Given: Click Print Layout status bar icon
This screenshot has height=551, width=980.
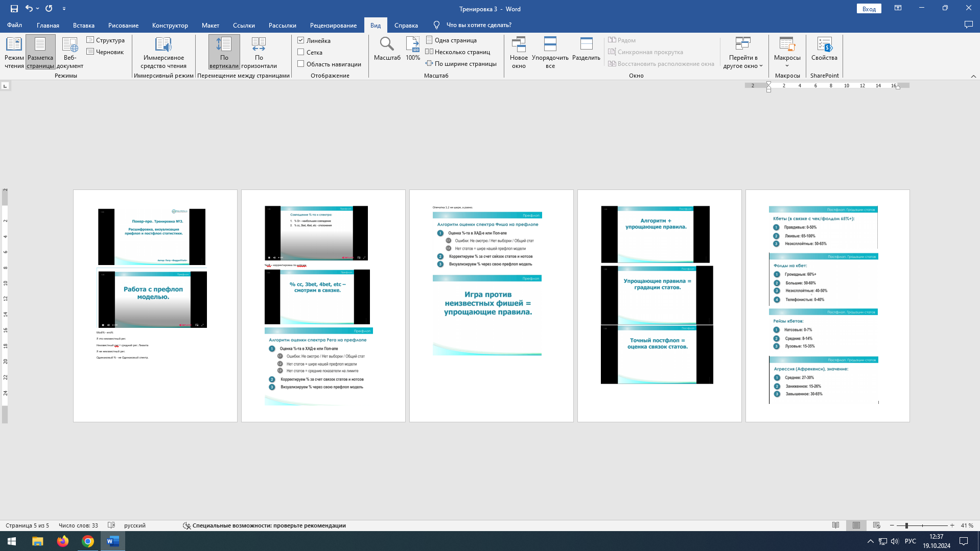Looking at the screenshot, I should coord(856,525).
